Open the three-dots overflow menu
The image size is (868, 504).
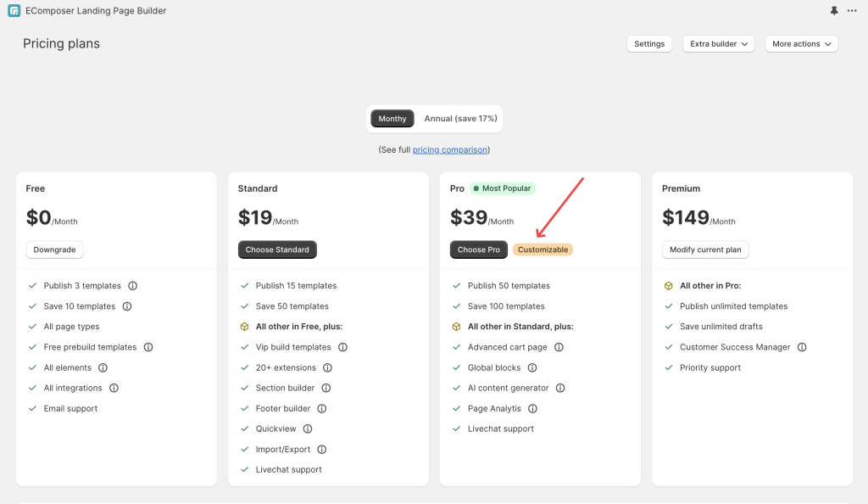click(852, 10)
